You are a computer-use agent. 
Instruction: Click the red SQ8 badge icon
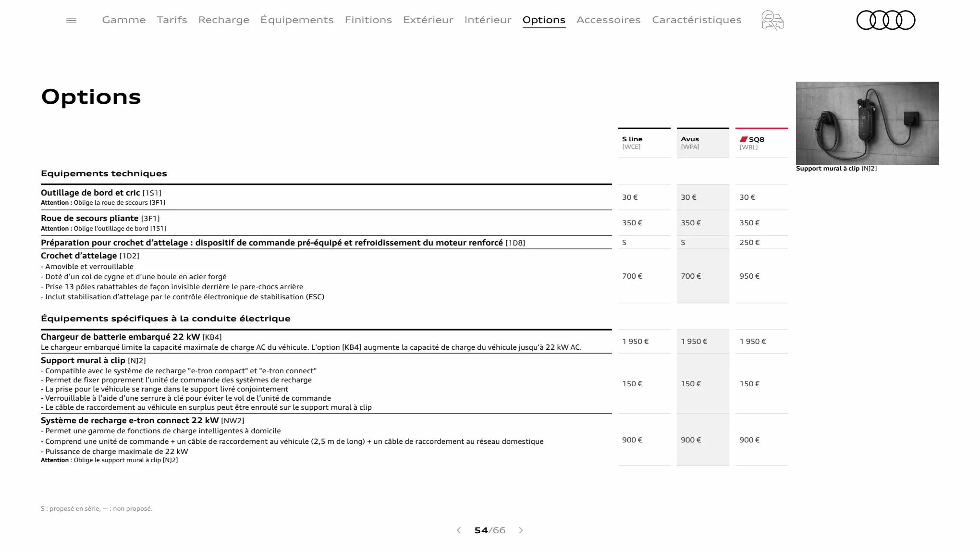coord(744,139)
